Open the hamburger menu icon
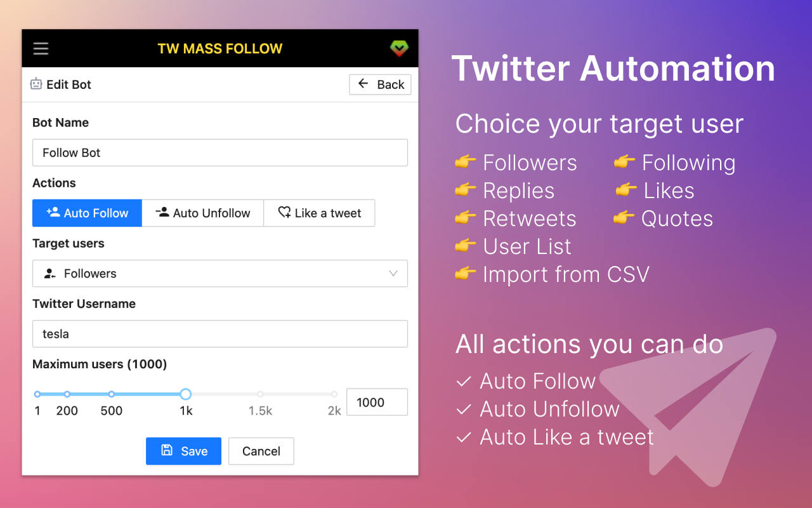The width and height of the screenshot is (812, 508). coord(41,48)
